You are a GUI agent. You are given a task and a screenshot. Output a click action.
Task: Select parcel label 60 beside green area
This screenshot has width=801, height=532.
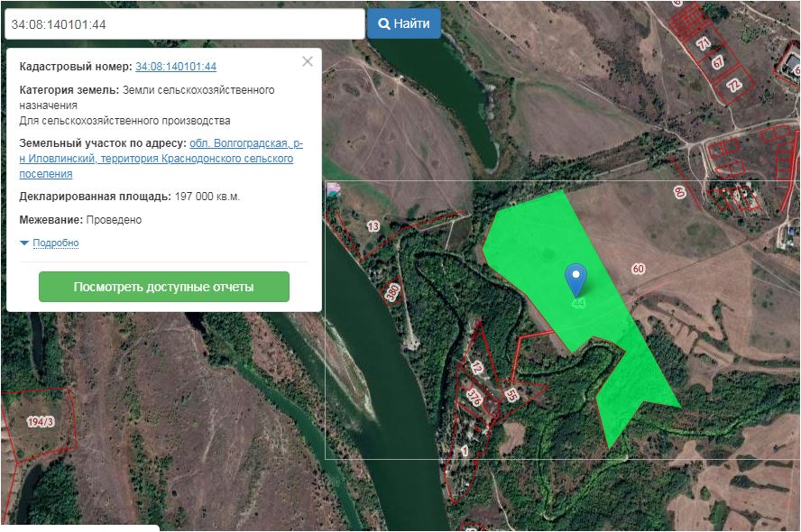point(639,269)
